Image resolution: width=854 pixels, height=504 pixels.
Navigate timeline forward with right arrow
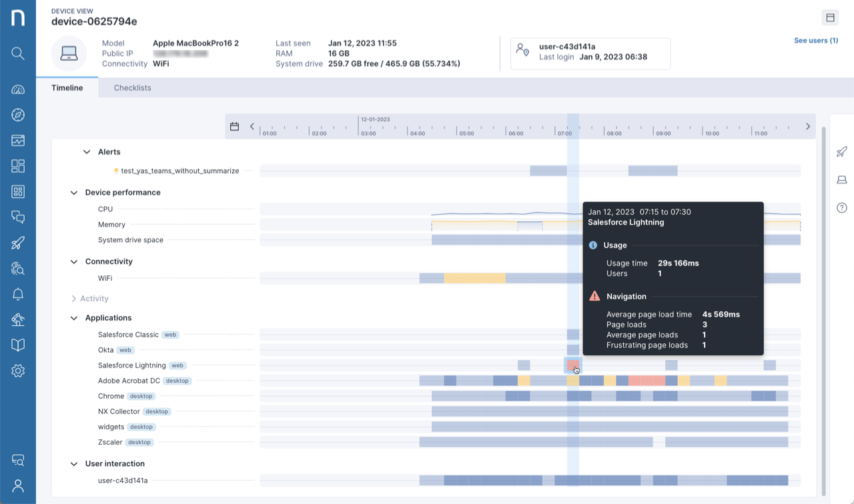(x=807, y=125)
